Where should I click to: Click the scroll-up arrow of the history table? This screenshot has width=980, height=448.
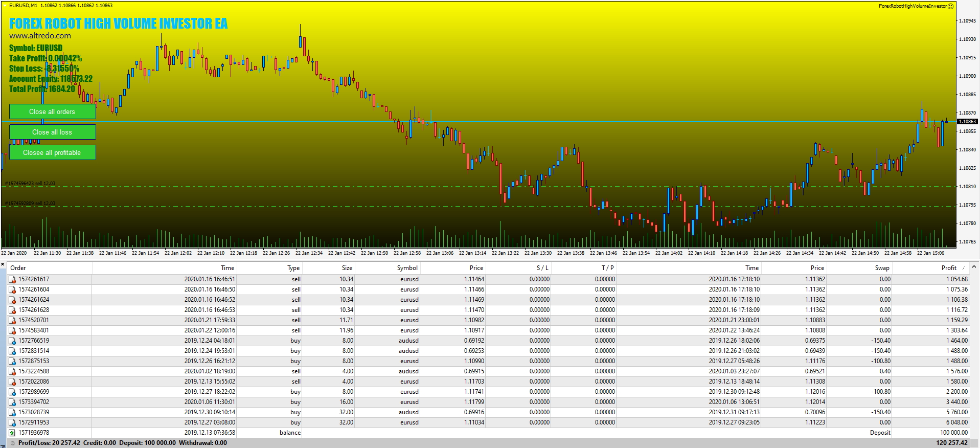click(974, 267)
